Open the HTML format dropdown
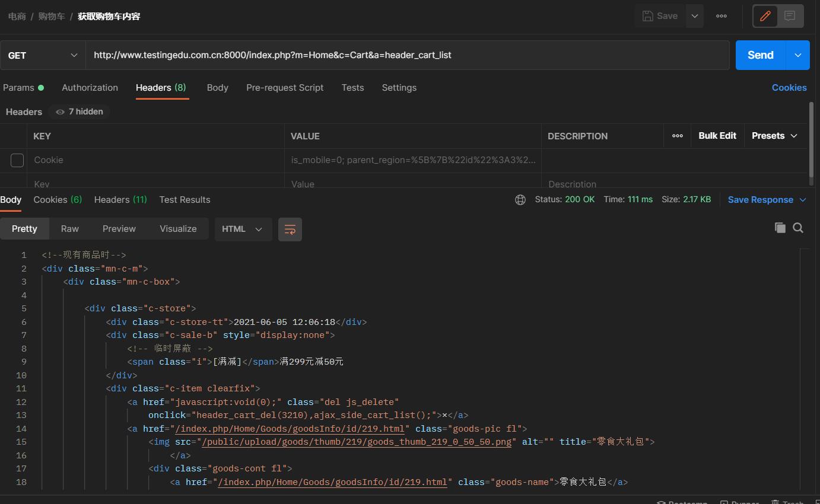 (243, 229)
